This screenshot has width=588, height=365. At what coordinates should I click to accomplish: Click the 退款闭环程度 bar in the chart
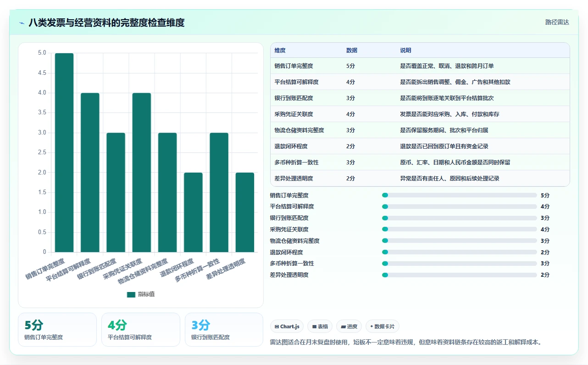point(193,212)
